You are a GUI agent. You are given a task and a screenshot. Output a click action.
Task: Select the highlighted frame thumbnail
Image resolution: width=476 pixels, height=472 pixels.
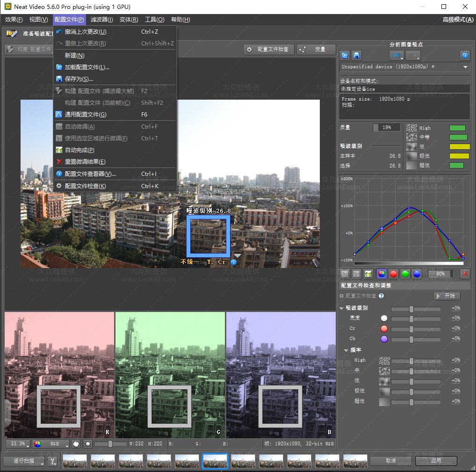click(215, 461)
